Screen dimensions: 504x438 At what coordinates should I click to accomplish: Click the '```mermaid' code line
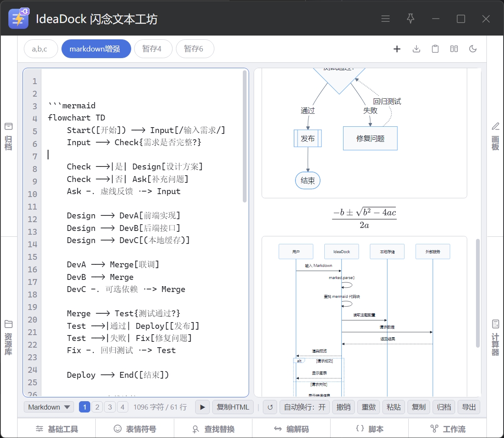pos(72,105)
